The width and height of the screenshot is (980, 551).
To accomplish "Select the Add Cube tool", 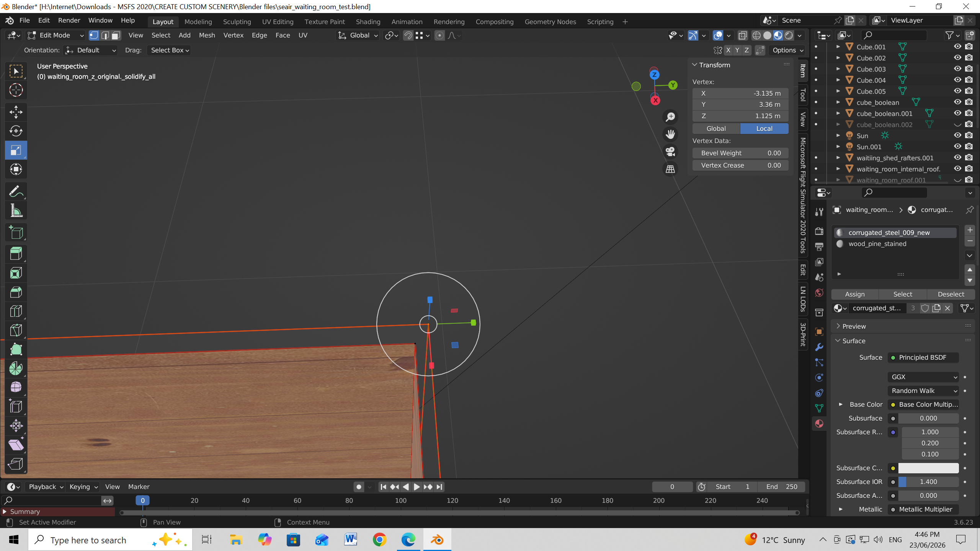I will coord(16,232).
